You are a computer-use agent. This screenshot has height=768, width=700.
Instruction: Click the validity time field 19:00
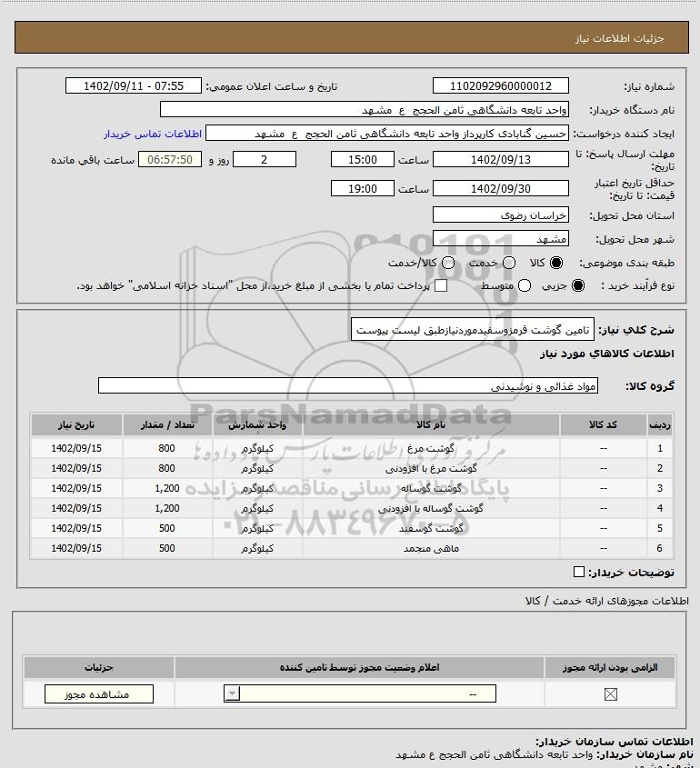[x=363, y=188]
